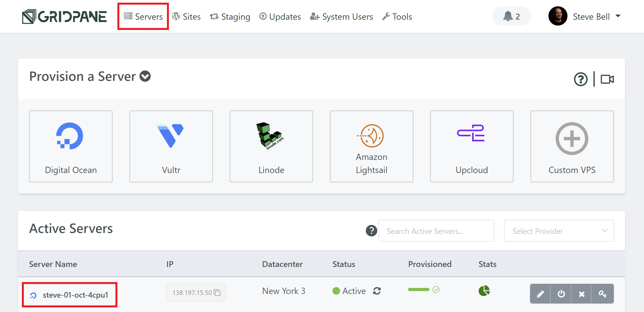
Task: Choose Amazon Lightsail as provider
Action: pos(372,147)
